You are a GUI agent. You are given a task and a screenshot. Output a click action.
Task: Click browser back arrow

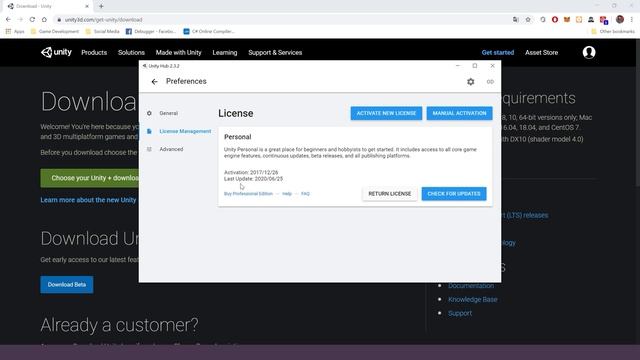click(8, 19)
